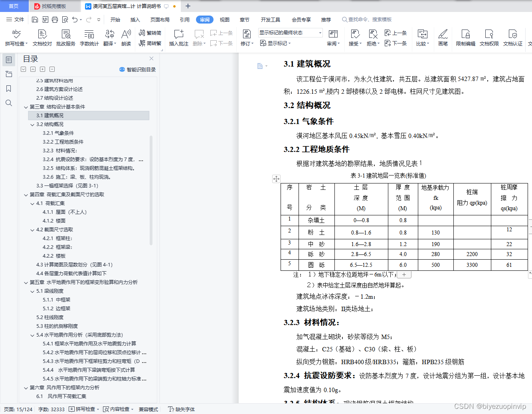The width and height of the screenshot is (532, 414).
Task: Collapse 第三章 结构设计基本条件 node
Action: pyautogui.click(x=26, y=107)
